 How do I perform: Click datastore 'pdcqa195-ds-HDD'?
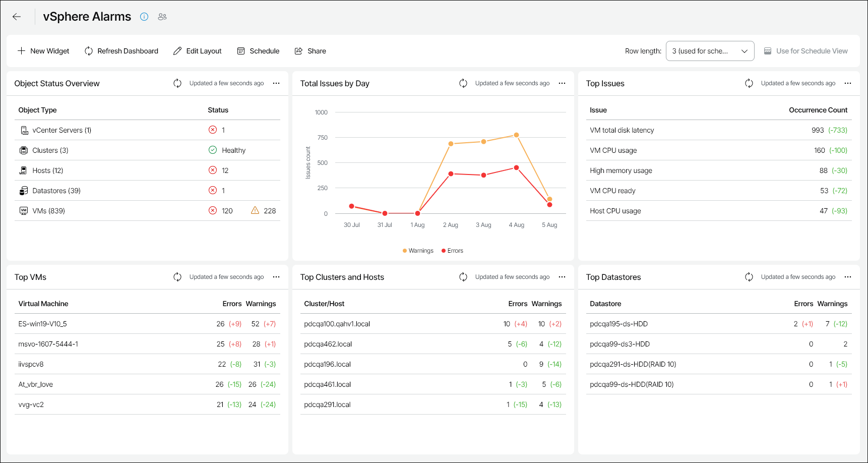(x=619, y=324)
